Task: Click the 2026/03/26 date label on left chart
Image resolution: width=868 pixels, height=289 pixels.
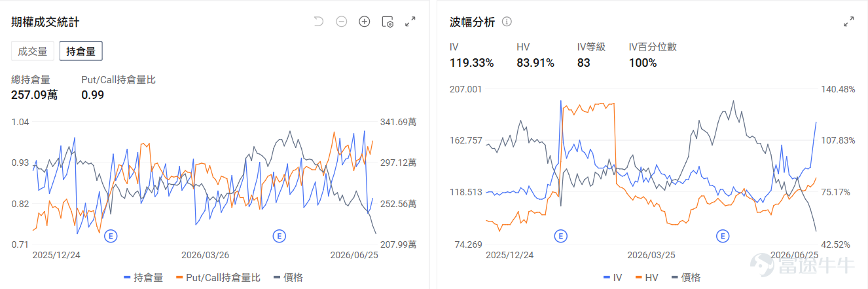Action: pos(206,255)
